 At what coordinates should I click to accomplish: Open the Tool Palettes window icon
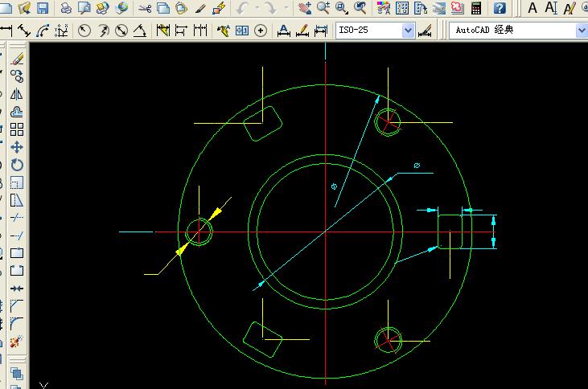(x=421, y=7)
